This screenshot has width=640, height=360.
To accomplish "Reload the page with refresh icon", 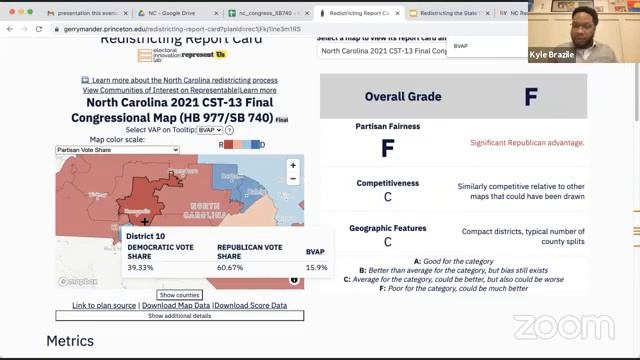I will click(x=39, y=29).
